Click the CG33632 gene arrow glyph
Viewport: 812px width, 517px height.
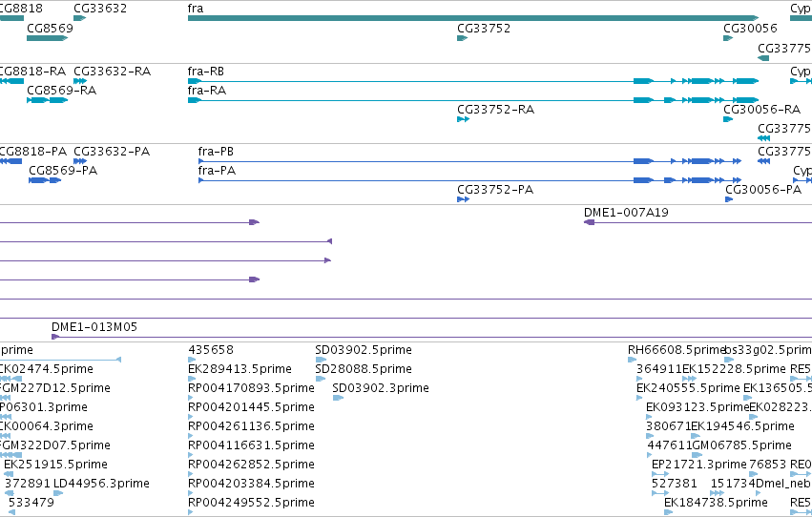79,18
